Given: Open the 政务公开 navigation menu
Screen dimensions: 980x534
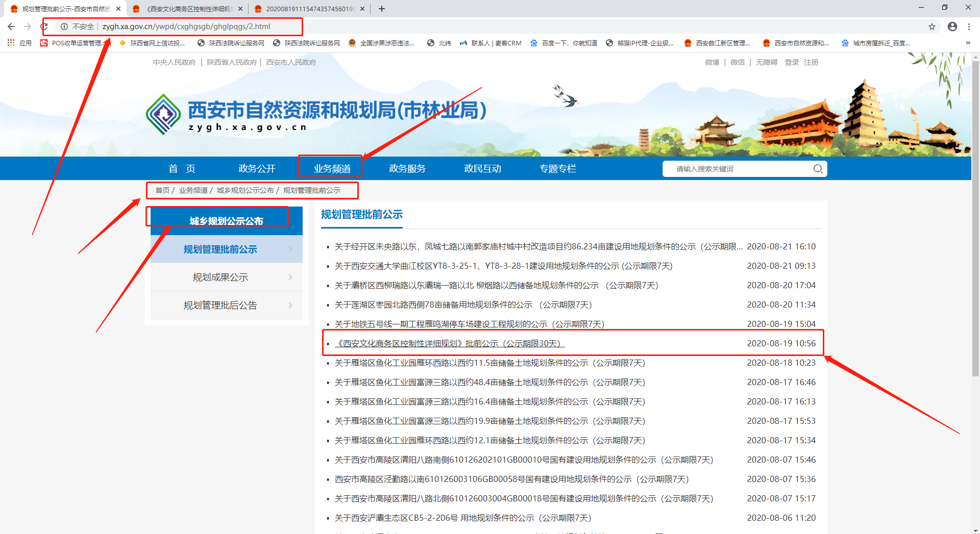Looking at the screenshot, I should coord(257,169).
